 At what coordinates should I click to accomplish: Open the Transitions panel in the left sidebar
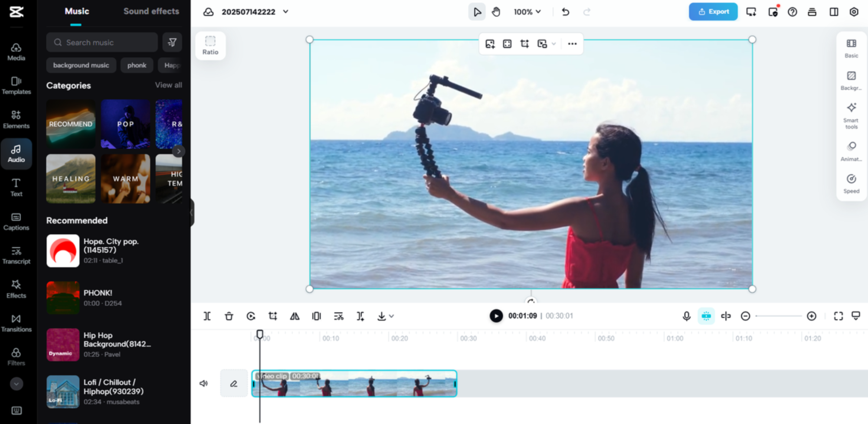pyautogui.click(x=16, y=323)
